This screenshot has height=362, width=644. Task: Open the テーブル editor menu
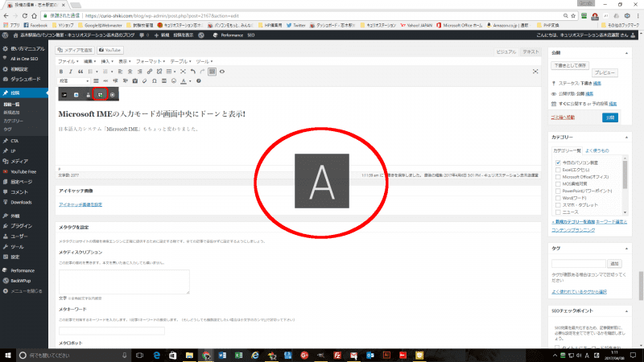(180, 61)
